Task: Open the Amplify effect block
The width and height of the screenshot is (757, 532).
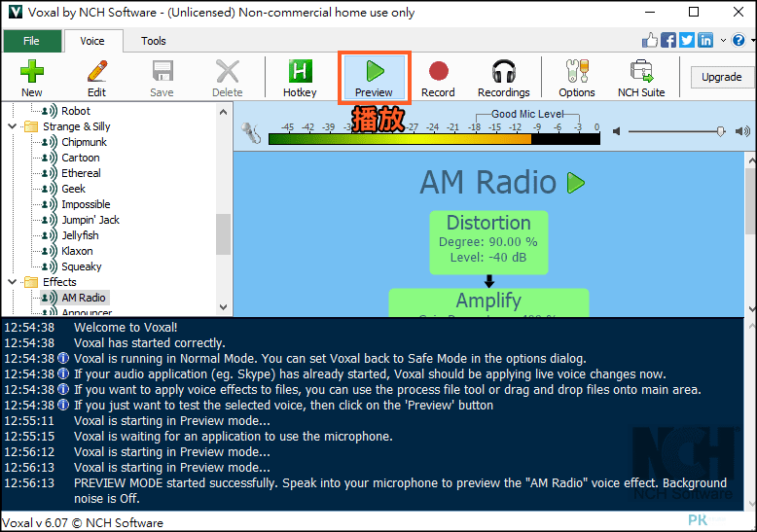Action: click(488, 302)
